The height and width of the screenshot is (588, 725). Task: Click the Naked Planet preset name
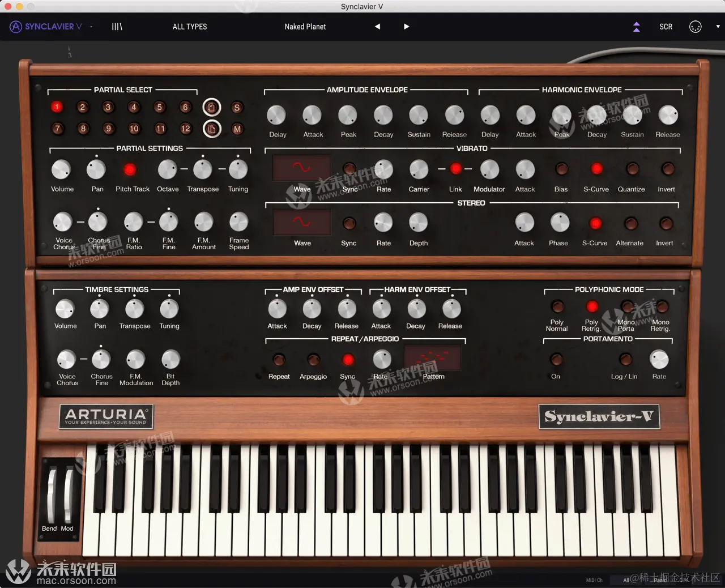305,27
